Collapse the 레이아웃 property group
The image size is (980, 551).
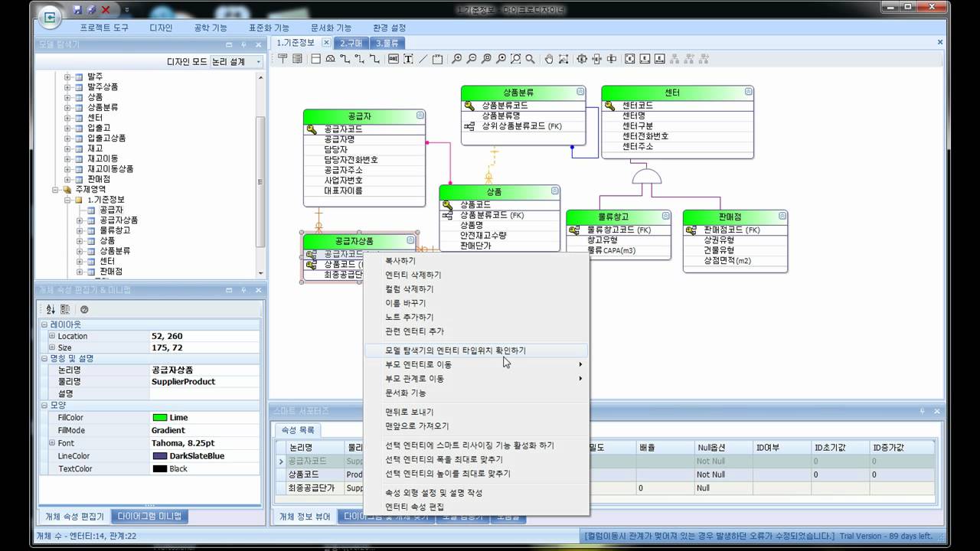click(44, 324)
